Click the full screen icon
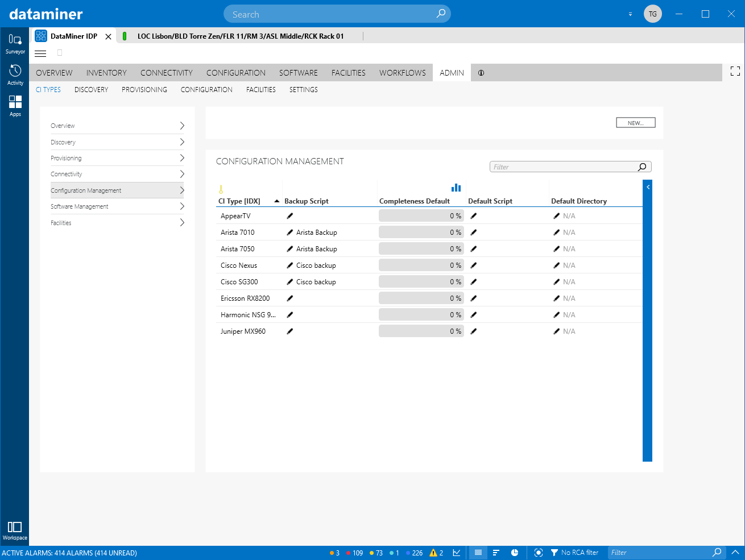The height and width of the screenshot is (560, 745). coord(735,71)
